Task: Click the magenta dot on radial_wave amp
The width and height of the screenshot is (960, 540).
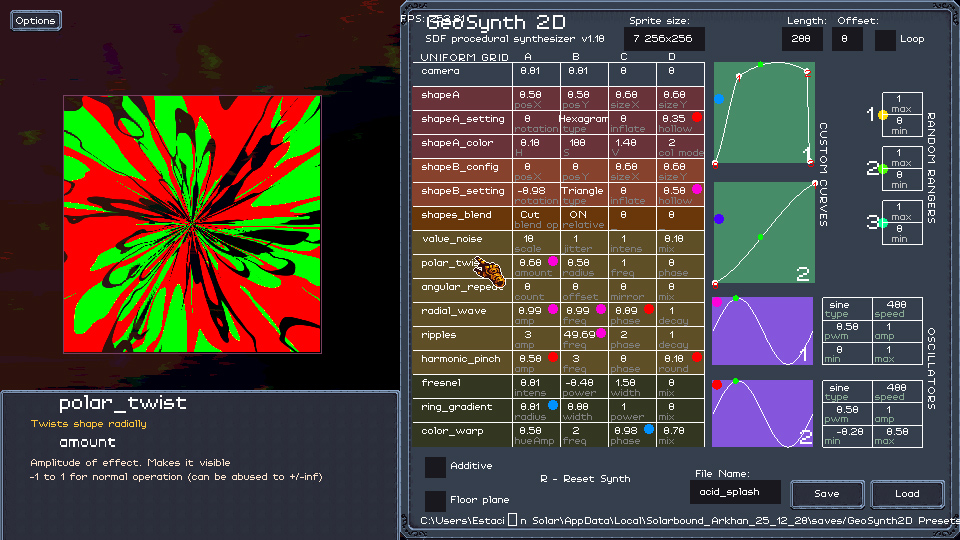Action: point(553,309)
